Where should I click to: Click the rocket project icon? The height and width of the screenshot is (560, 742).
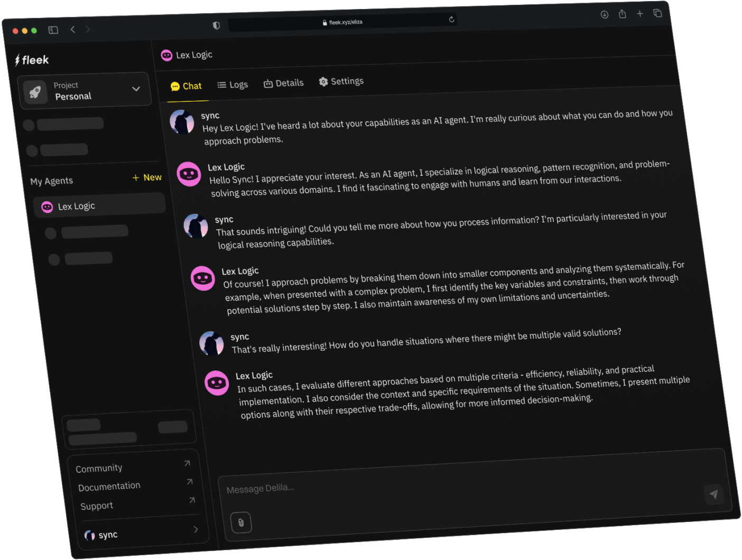coord(35,92)
